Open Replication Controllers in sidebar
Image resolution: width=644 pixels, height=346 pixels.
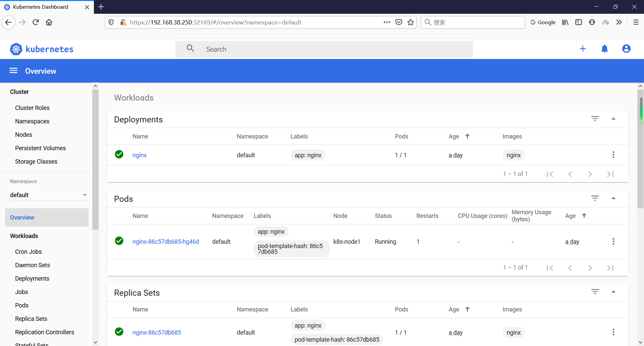click(44, 332)
